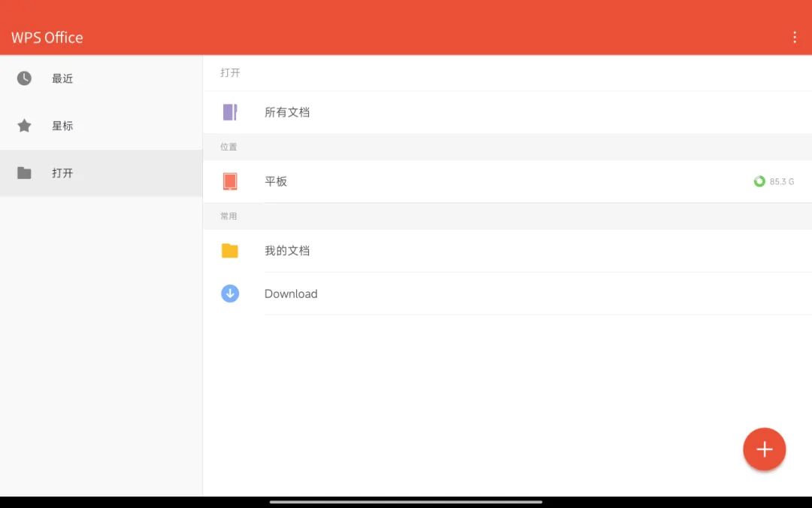Open the 我的文档 folder
This screenshot has width=812, height=508.
point(507,251)
